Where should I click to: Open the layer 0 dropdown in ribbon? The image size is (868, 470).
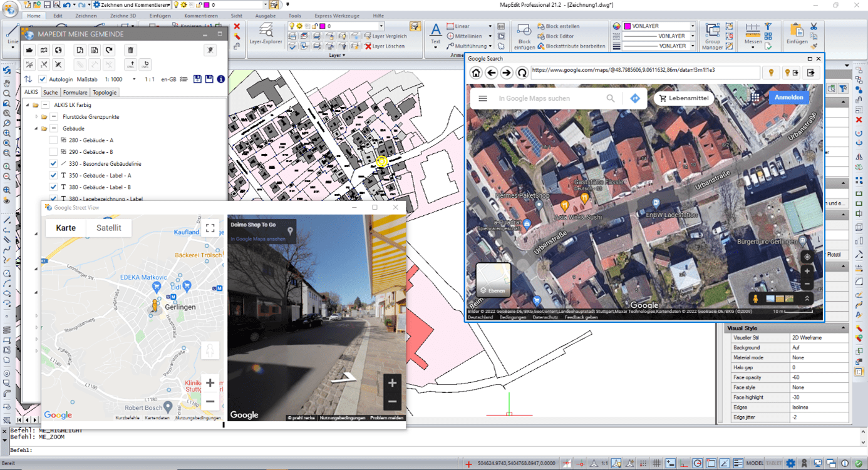click(381, 26)
